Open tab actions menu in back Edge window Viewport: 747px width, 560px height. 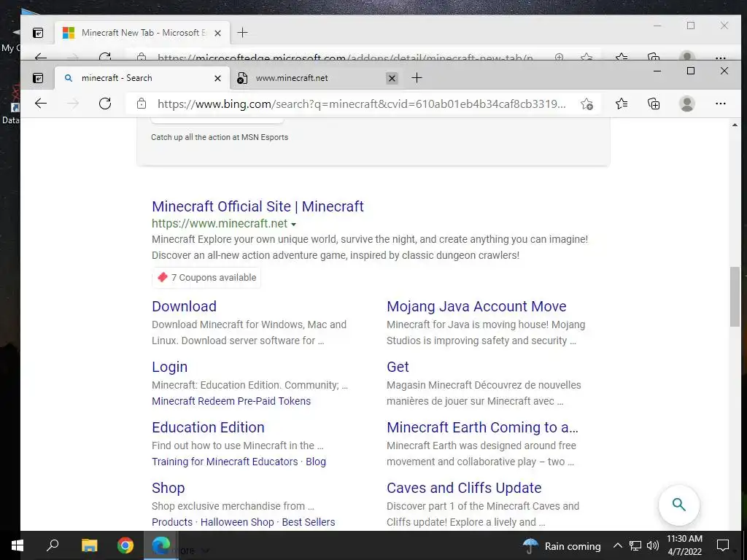tap(38, 33)
